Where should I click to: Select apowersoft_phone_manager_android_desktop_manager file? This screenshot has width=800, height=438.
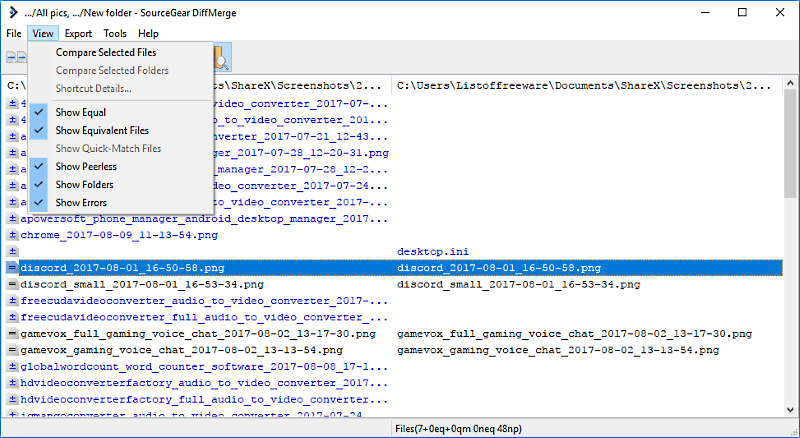pyautogui.click(x=204, y=219)
